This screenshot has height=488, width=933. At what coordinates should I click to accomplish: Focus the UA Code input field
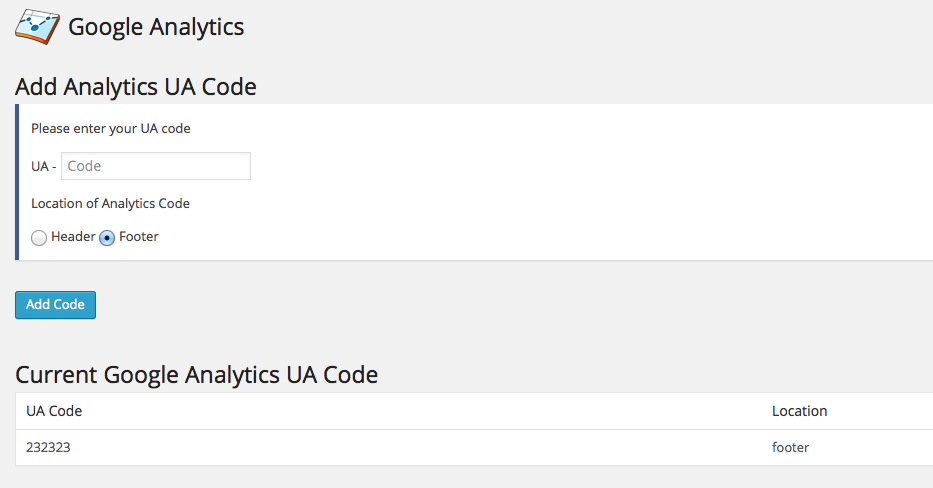click(156, 166)
